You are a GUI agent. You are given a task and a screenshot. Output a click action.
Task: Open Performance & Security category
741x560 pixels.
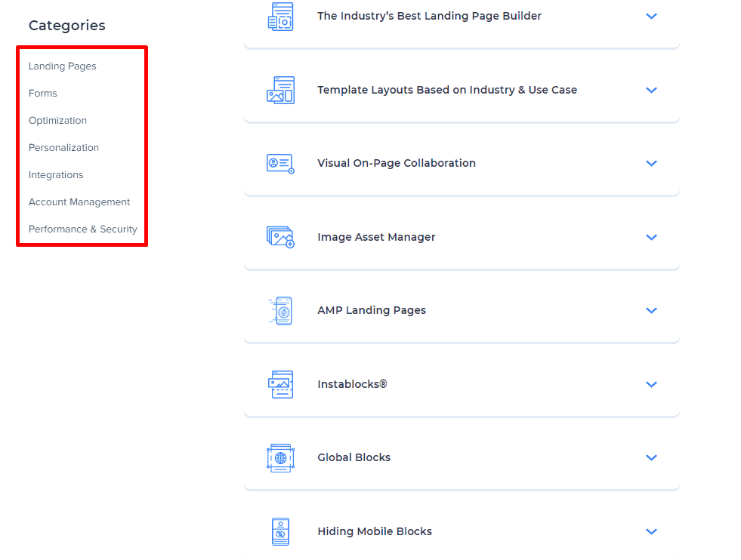pyautogui.click(x=82, y=229)
